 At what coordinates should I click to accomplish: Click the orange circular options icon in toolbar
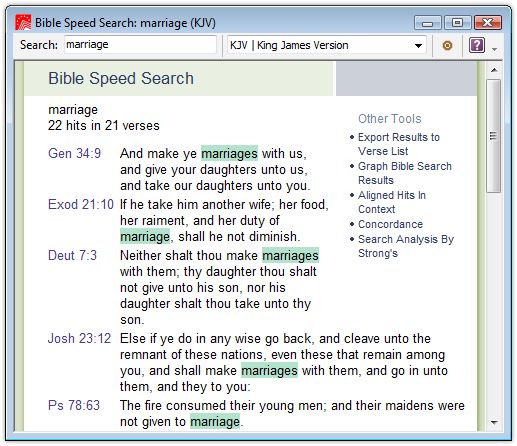pyautogui.click(x=447, y=45)
